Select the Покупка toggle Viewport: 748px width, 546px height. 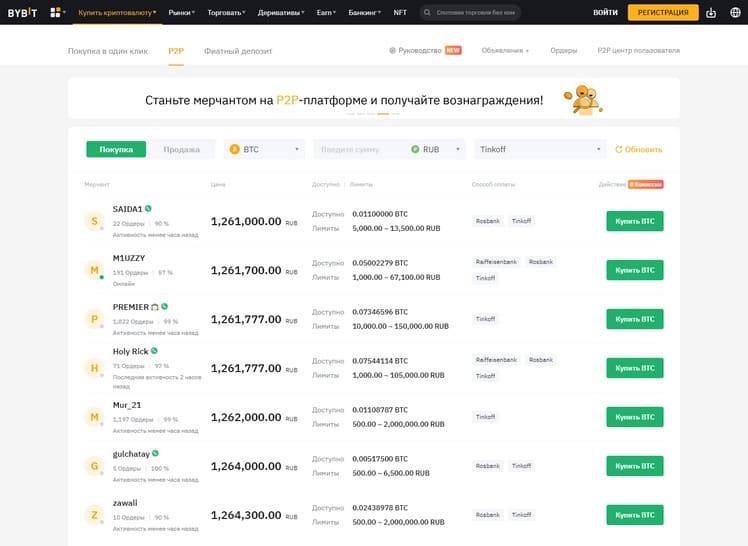(x=116, y=149)
